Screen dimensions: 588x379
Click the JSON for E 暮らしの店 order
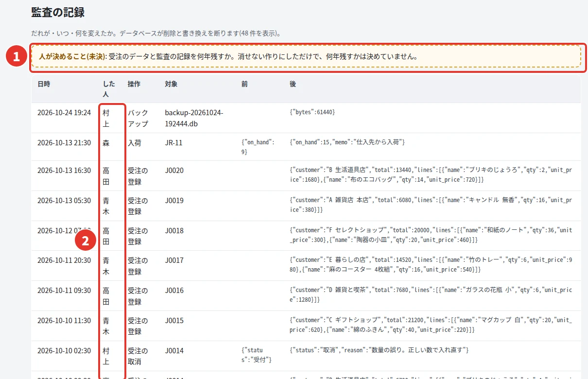click(x=431, y=265)
